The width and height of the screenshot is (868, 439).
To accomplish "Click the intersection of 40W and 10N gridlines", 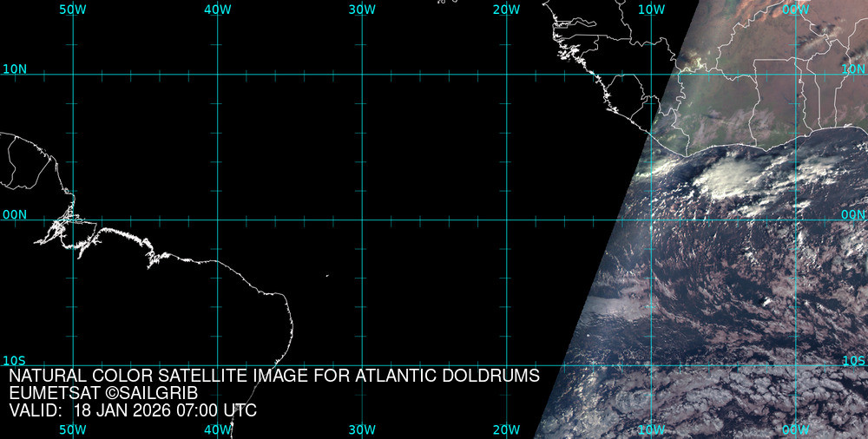I will click(217, 75).
